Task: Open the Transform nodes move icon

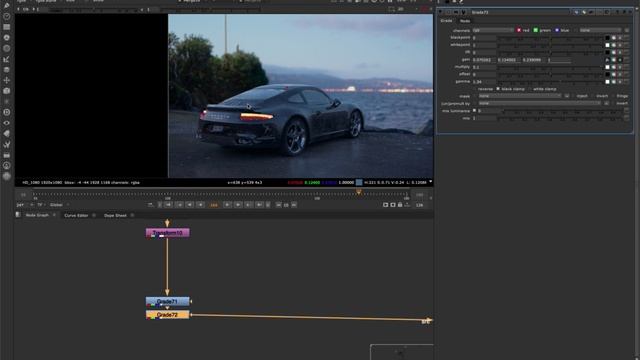Action: click(x=7, y=80)
